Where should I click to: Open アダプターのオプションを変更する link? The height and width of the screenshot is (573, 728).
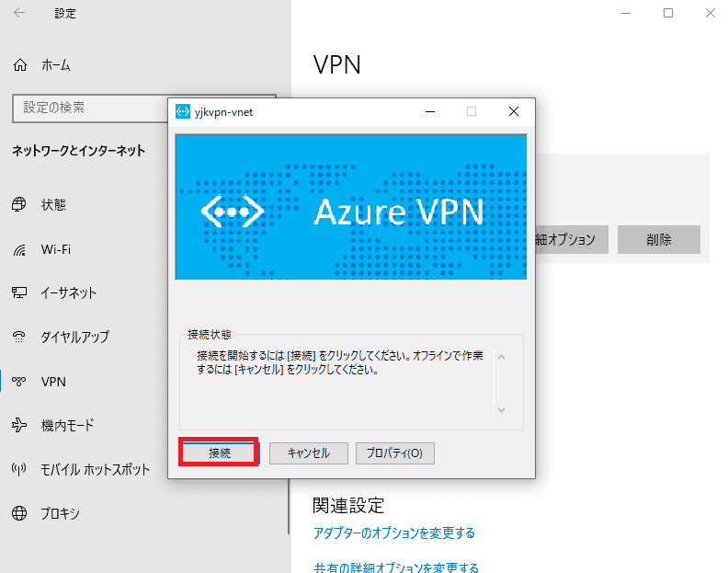coord(393,533)
